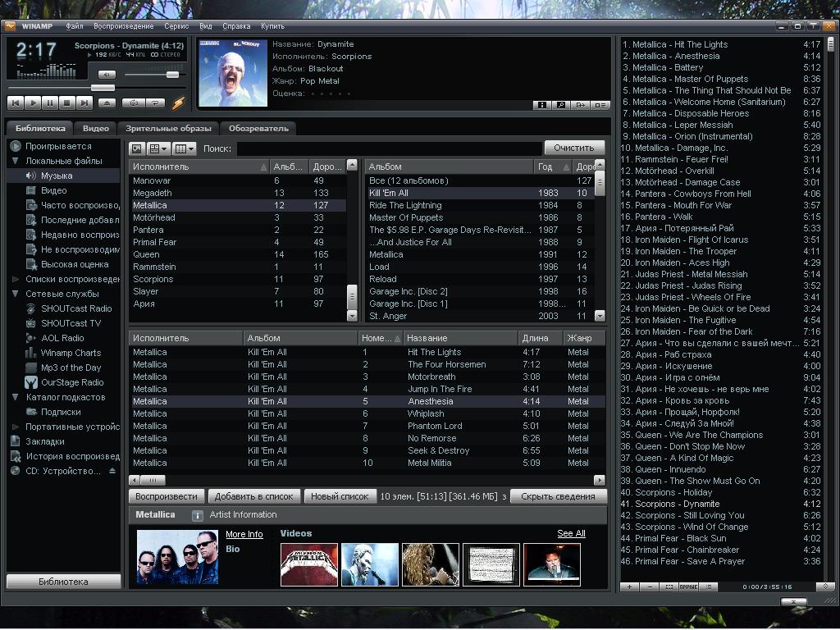Click Artist Information info icon
The image size is (840, 630).
click(x=197, y=515)
